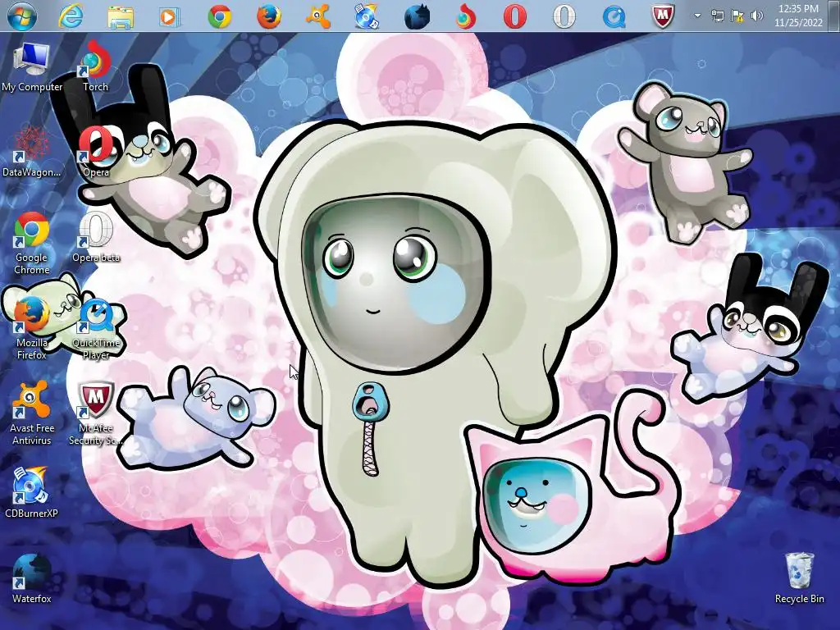840x630 pixels.
Task: Open Waterfox from the taskbar
Action: click(x=417, y=16)
